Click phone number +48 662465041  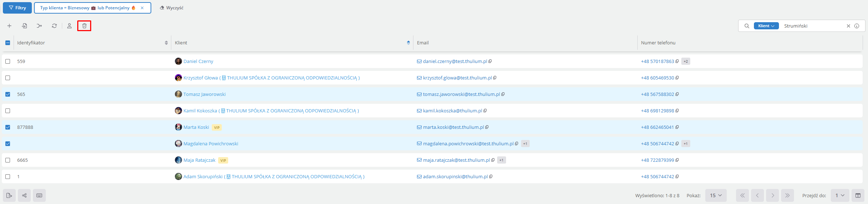(657, 127)
